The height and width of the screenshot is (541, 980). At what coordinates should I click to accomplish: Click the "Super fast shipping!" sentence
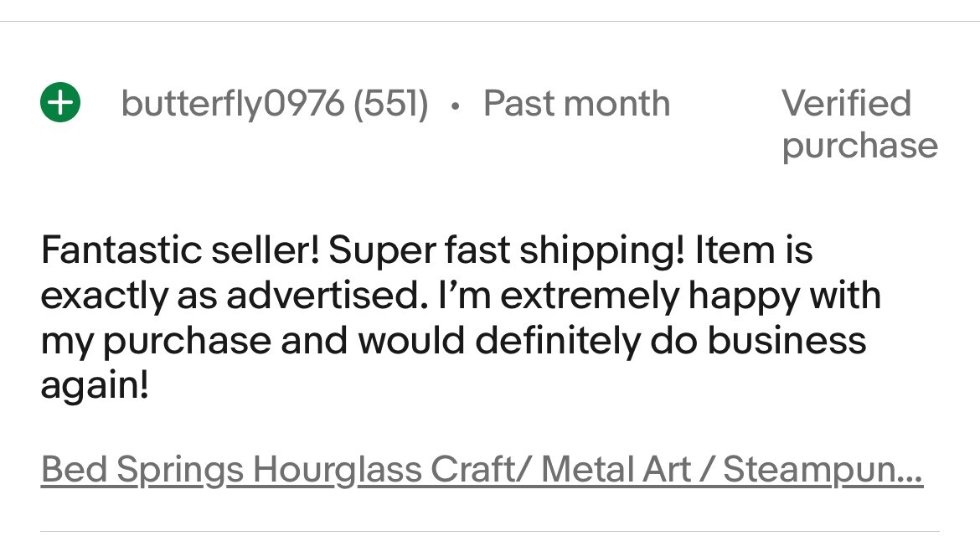tap(501, 250)
